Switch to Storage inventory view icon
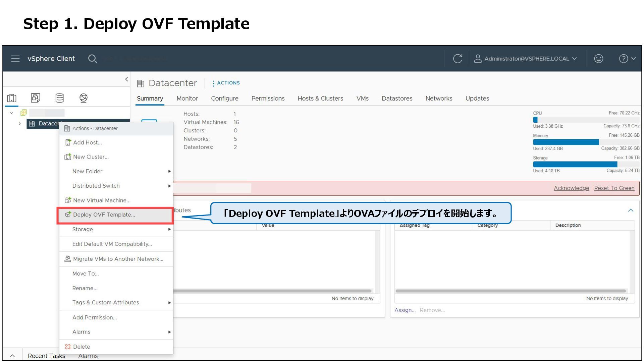The height and width of the screenshot is (362, 644). 59,98
